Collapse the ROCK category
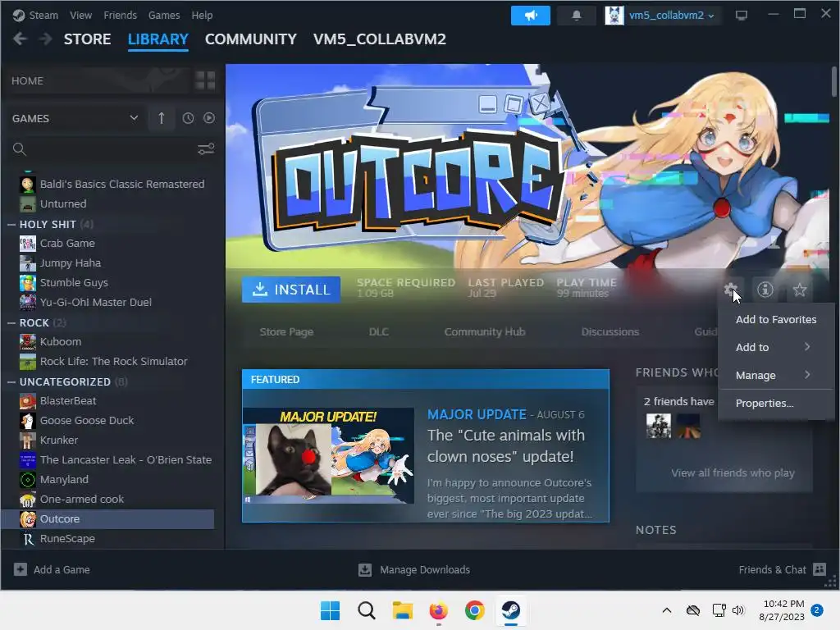Screen dimensions: 840x630 click(11, 323)
